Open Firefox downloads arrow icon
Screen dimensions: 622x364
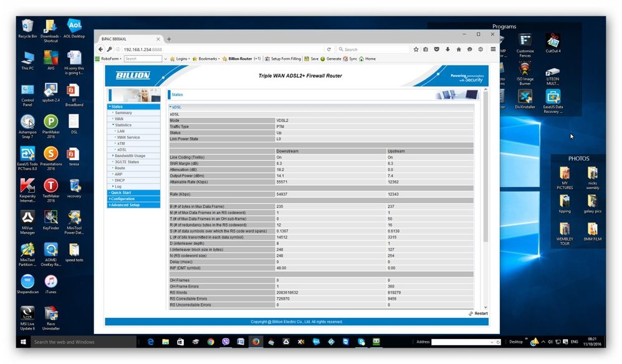[x=447, y=49]
